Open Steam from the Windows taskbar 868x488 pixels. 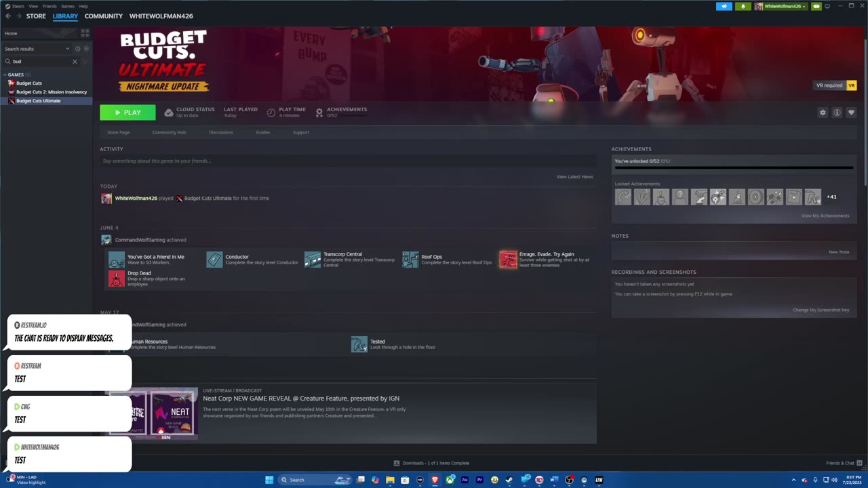pos(509,480)
